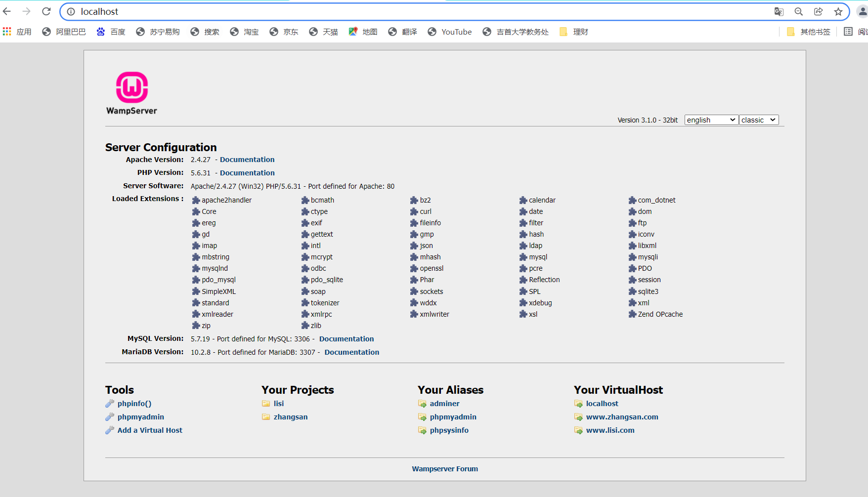Click the www.lisi.com virtual host icon
This screenshot has width=868, height=497.
point(578,430)
